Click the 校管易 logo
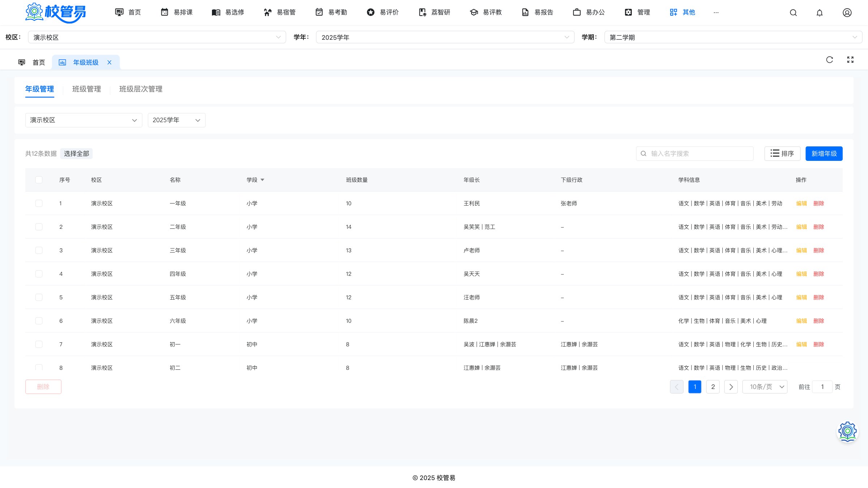This screenshot has width=868, height=488. (56, 13)
